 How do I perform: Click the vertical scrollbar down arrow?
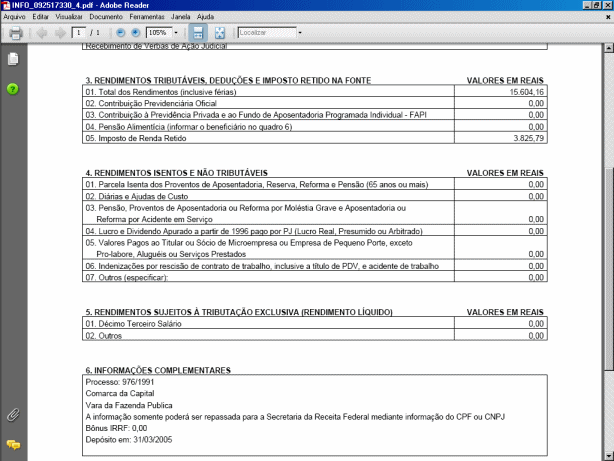(609, 456)
